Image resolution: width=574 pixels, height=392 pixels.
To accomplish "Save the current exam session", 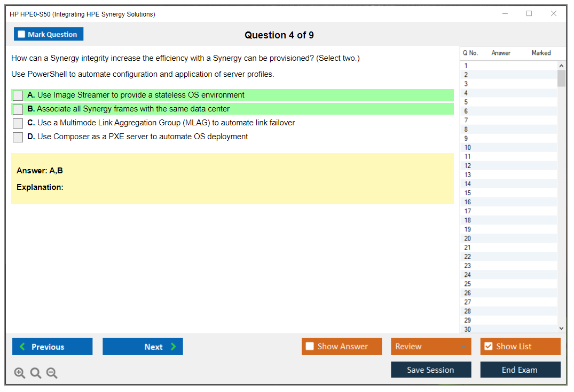I will (431, 370).
